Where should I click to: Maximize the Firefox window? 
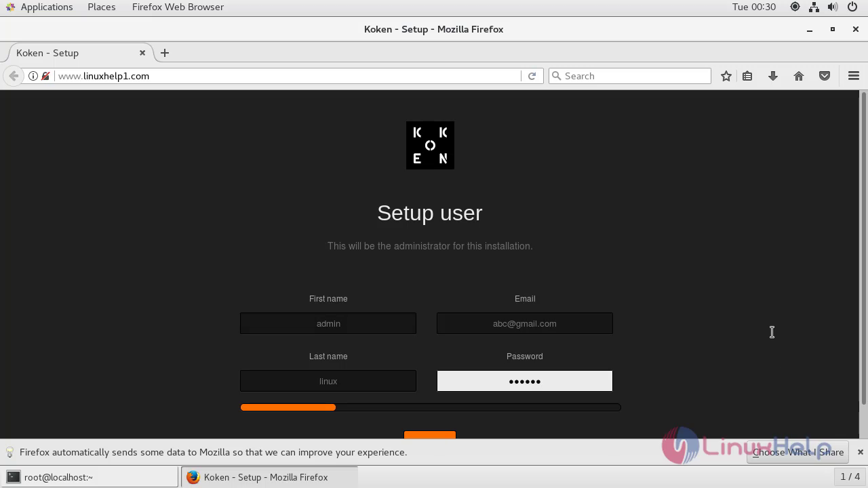pyautogui.click(x=833, y=29)
